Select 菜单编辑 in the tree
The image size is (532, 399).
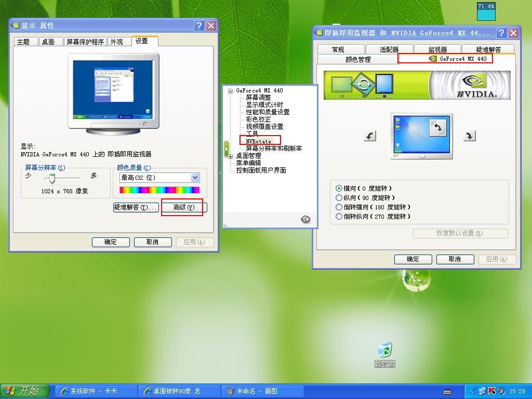pos(249,163)
